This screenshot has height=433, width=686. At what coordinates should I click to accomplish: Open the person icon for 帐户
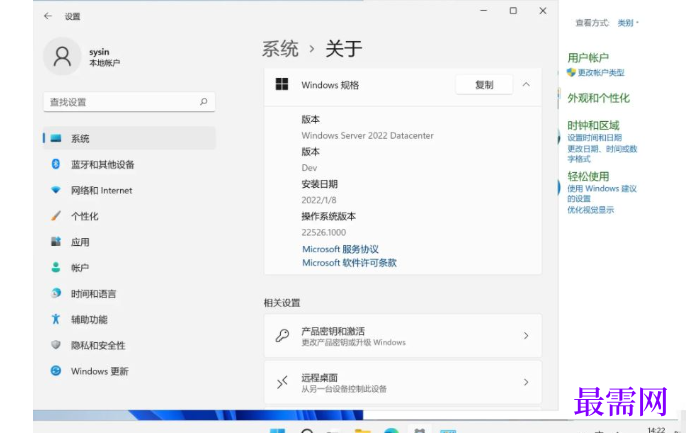click(56, 267)
